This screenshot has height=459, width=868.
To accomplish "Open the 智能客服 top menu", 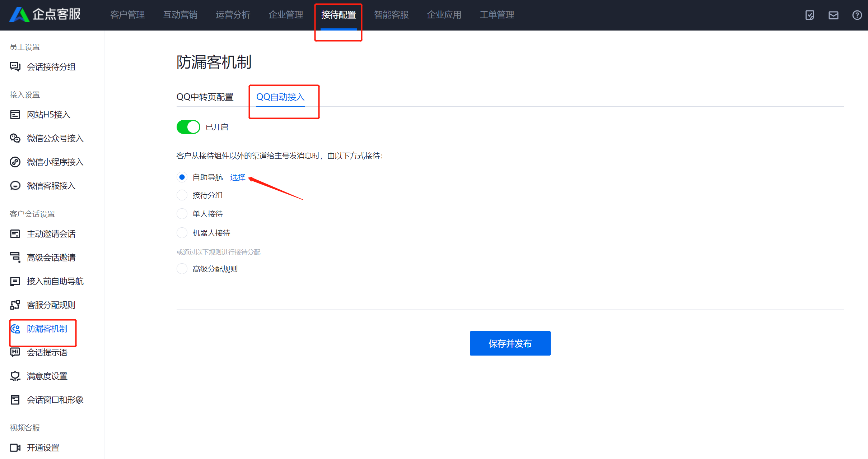I will point(391,15).
